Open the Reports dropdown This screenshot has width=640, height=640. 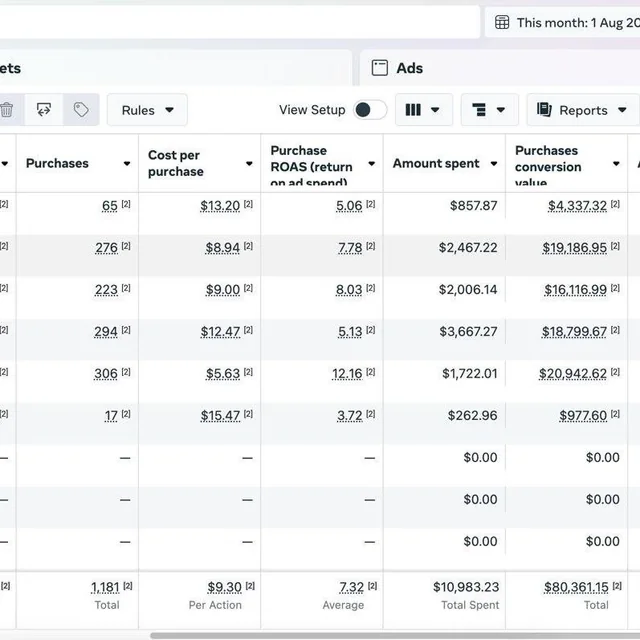[x=582, y=110]
